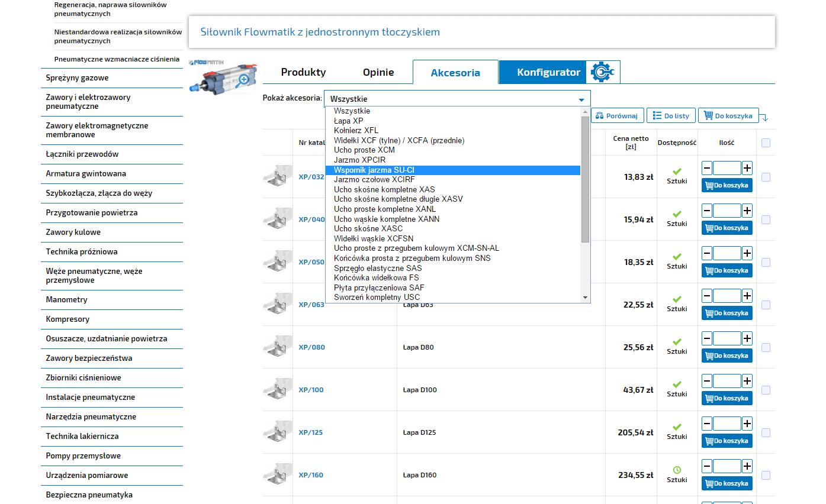Collapse the Pokaż akcesoria dropdown arrow
The image size is (826, 504).
581,99
